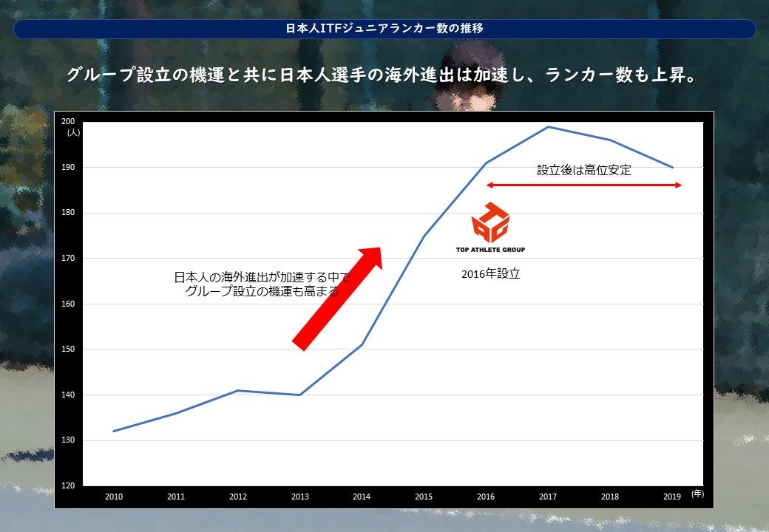The image size is (769, 532).
Task: Click the '2016年設立' label
Action: (491, 273)
